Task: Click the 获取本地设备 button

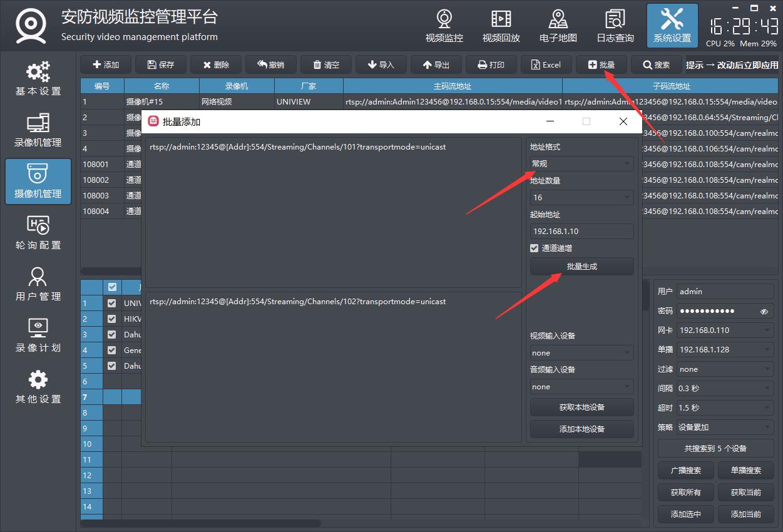Action: [581, 407]
